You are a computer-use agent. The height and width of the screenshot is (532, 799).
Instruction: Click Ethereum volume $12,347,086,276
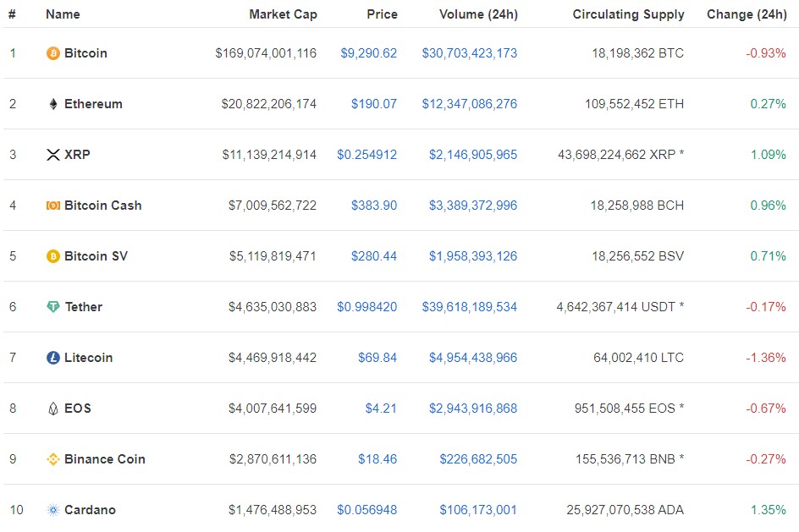pyautogui.click(x=469, y=104)
